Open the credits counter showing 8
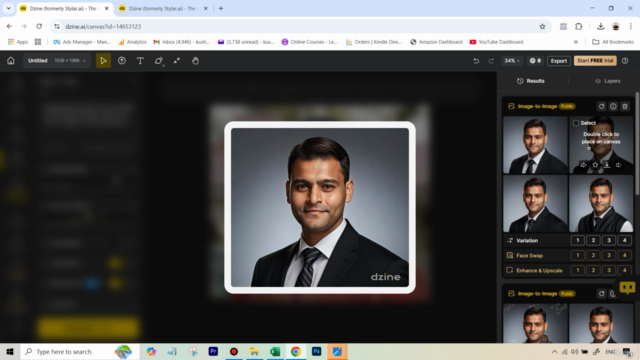640x360 pixels. click(x=535, y=61)
